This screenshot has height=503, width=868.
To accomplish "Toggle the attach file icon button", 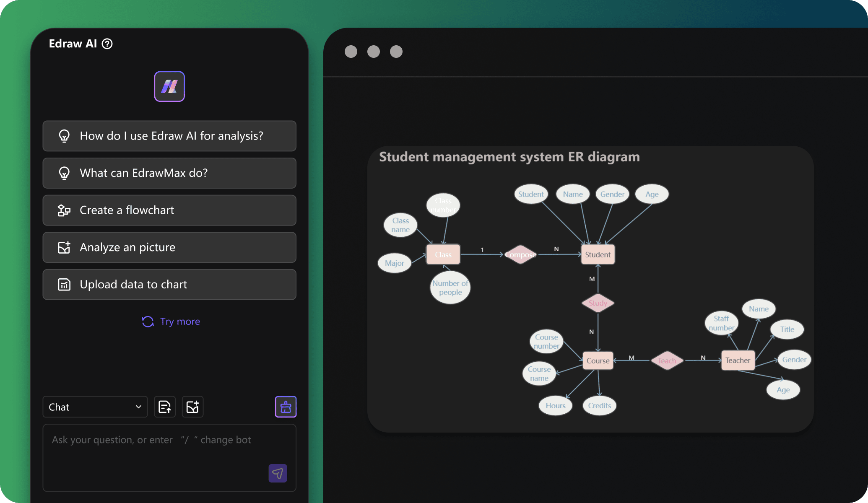I will click(164, 407).
